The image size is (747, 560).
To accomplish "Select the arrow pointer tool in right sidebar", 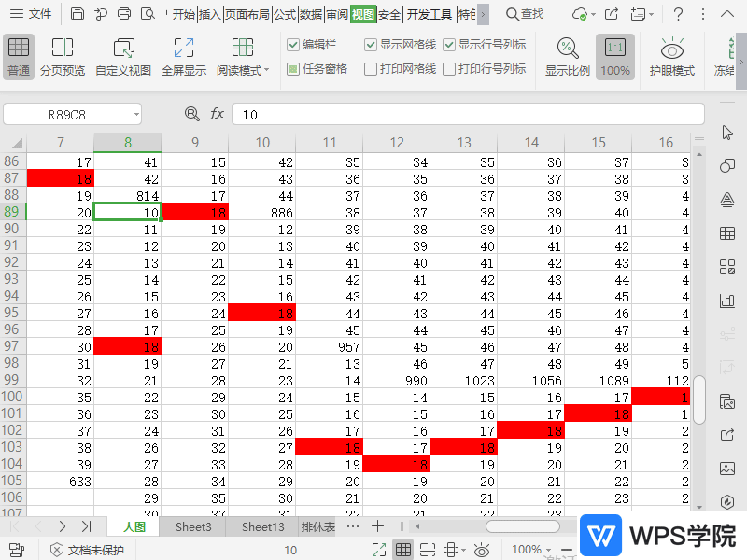I will pyautogui.click(x=727, y=133).
